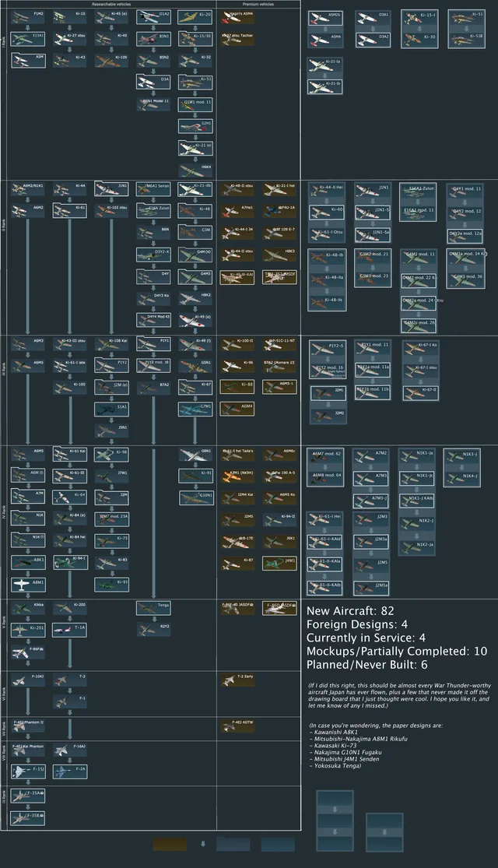The width and height of the screenshot is (498, 868).
Task: Expand the D1A2 group folder
Action: tap(153, 16)
